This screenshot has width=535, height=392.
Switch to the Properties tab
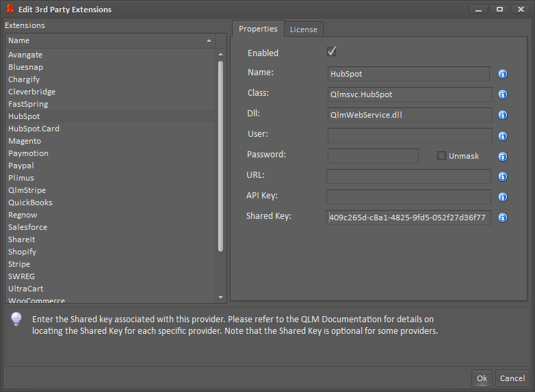click(258, 29)
